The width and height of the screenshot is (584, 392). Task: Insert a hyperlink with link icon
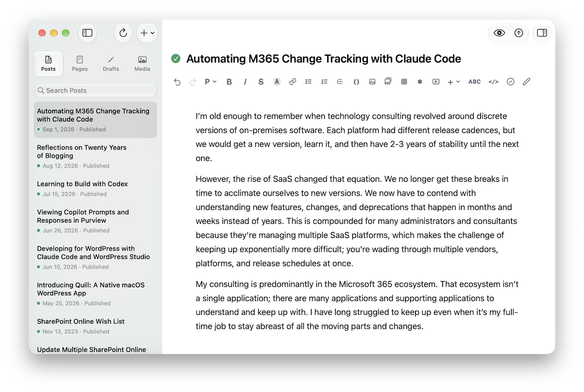point(293,82)
